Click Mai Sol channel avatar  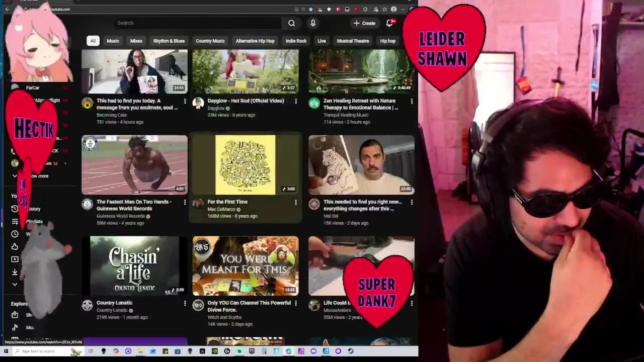(x=314, y=205)
